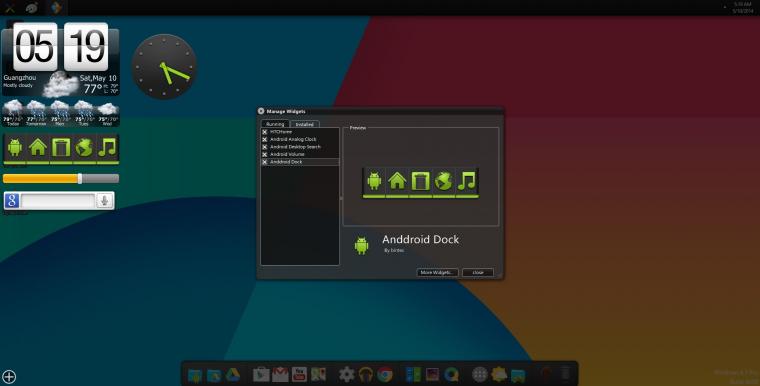
Task: Click the green trash can in dock widget
Action: click(x=62, y=147)
